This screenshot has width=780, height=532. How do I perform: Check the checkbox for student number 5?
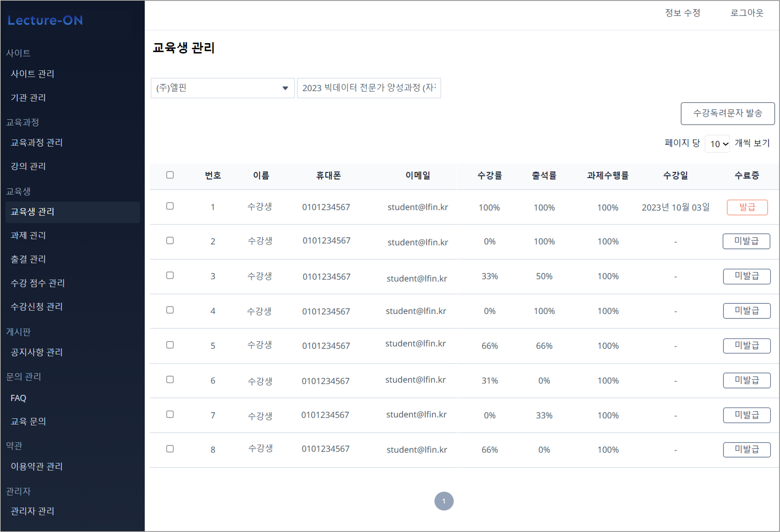pyautogui.click(x=170, y=345)
